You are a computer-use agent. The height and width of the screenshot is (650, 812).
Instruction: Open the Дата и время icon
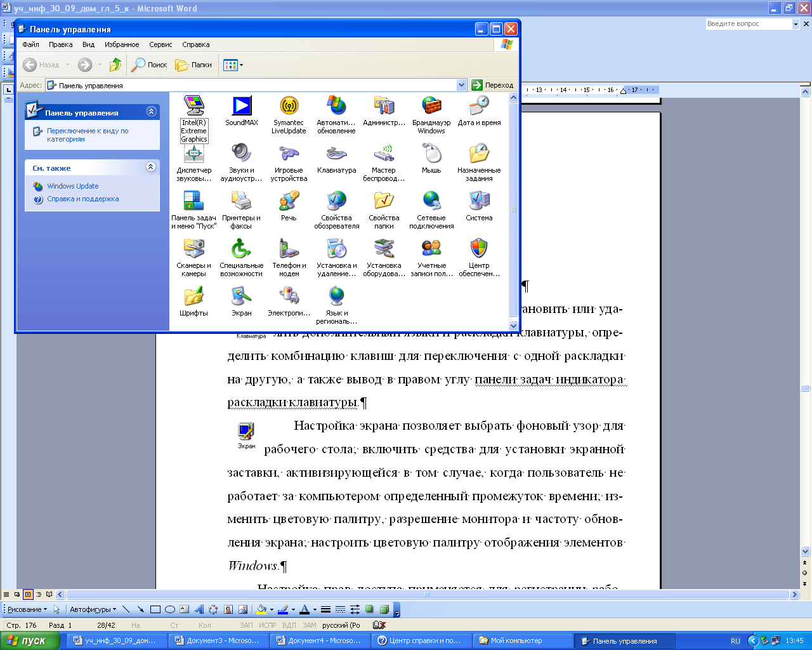pyautogui.click(x=479, y=106)
